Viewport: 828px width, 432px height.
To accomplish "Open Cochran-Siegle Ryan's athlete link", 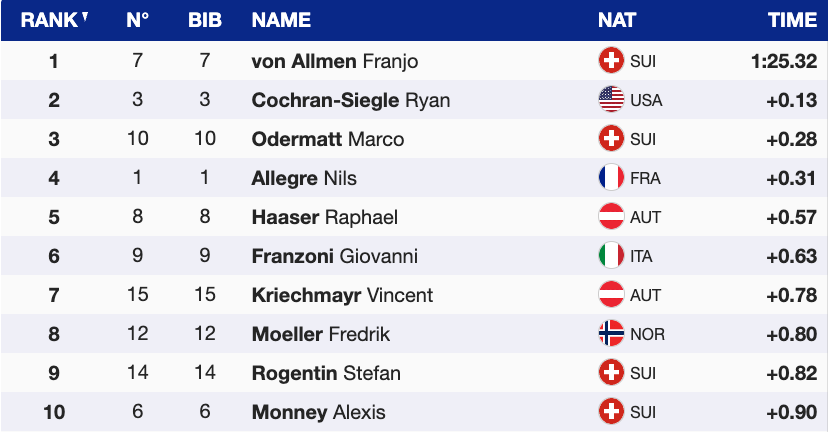I will tap(351, 100).
